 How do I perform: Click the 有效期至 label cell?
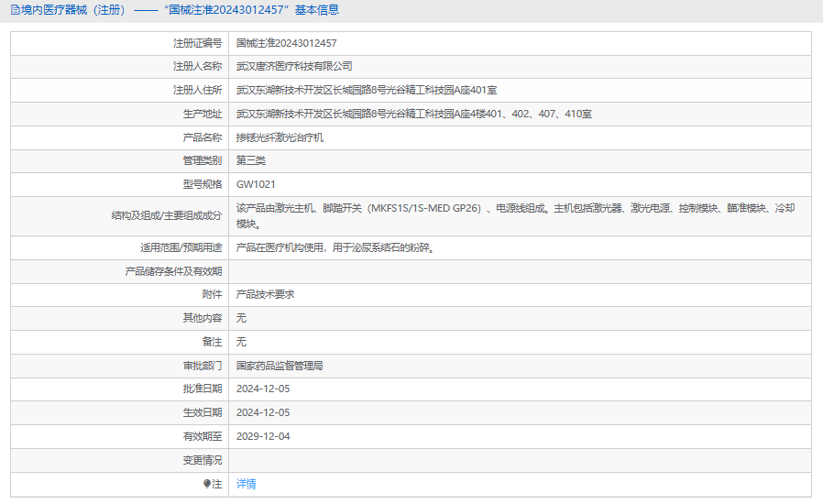pyautogui.click(x=120, y=436)
